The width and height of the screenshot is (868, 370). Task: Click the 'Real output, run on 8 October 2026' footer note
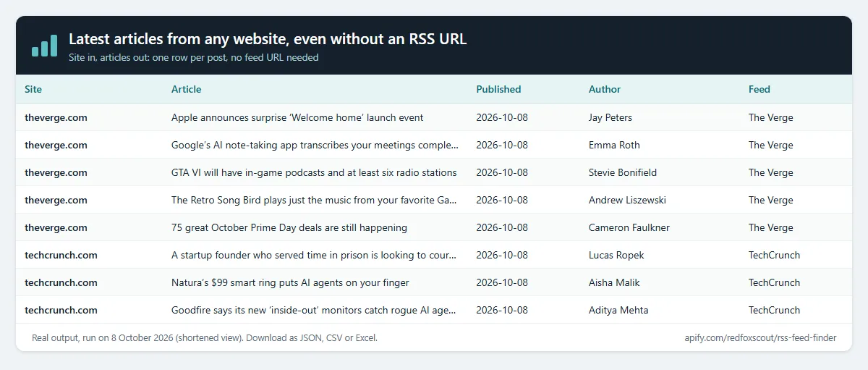(x=205, y=337)
